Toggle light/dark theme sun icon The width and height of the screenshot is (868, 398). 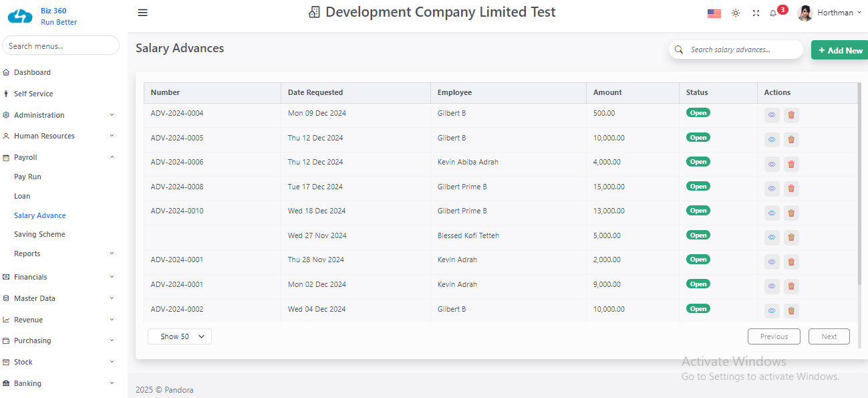coord(736,13)
